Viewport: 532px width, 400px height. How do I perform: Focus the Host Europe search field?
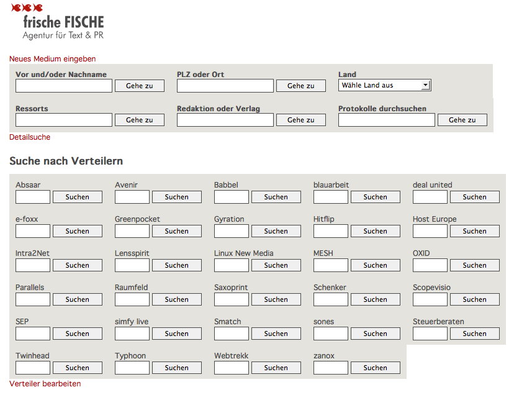[430, 231]
